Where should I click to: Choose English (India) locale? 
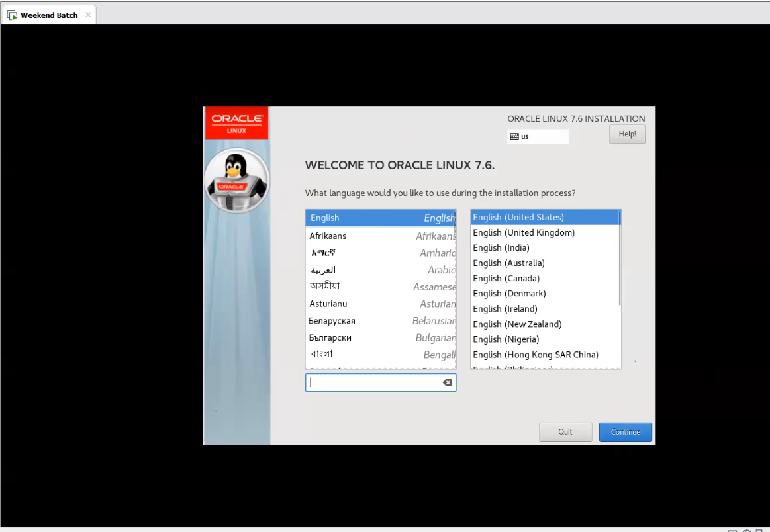(x=544, y=248)
